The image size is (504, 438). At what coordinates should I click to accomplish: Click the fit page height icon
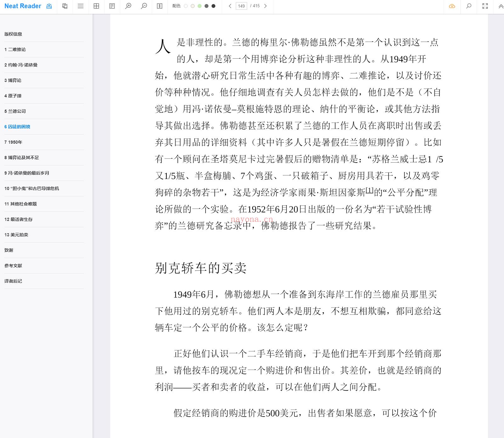160,6
